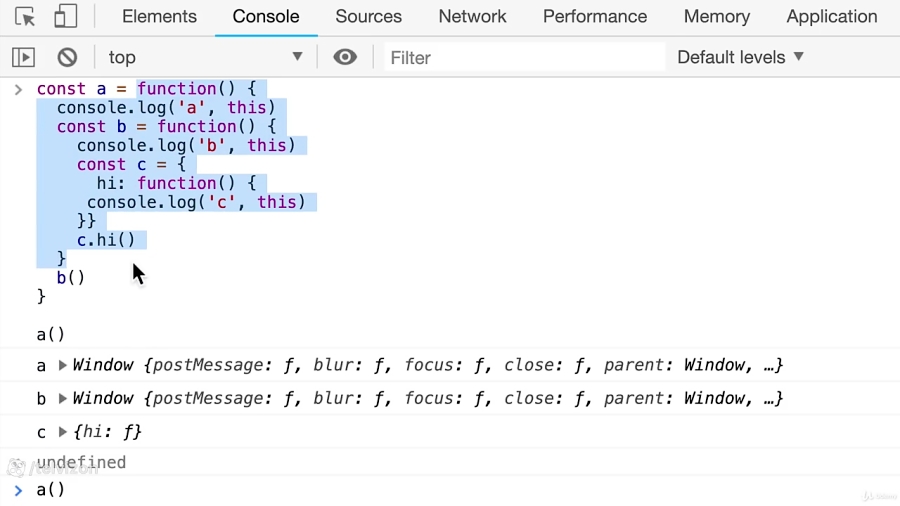Expand the Window object logged for b
Viewport: 900px width, 506px height.
tap(63, 398)
